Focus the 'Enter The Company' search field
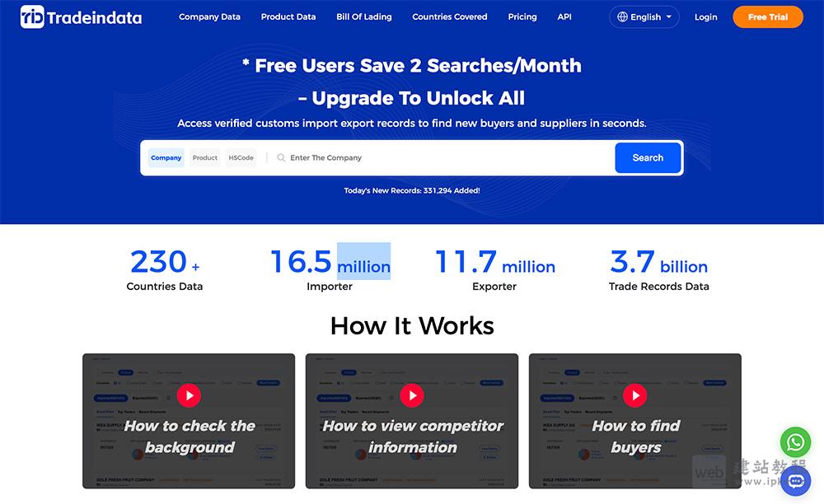Screen dimensions: 824x504 coord(445,158)
